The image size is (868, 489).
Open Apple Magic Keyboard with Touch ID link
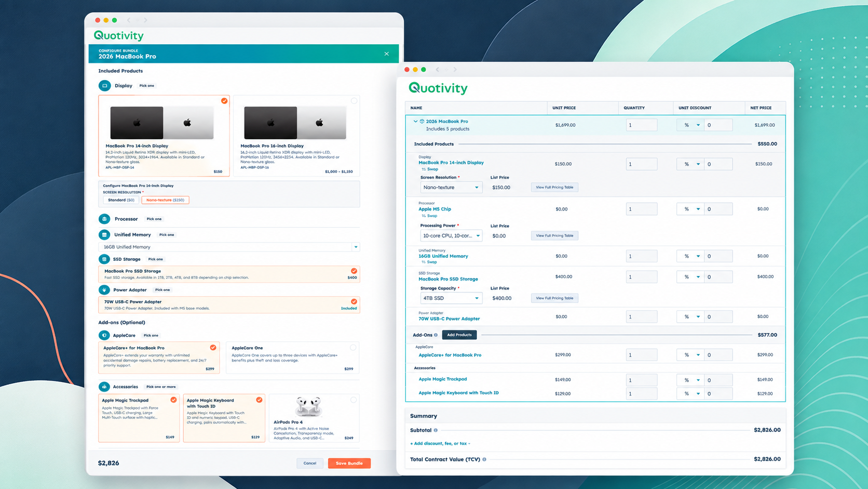pos(458,393)
